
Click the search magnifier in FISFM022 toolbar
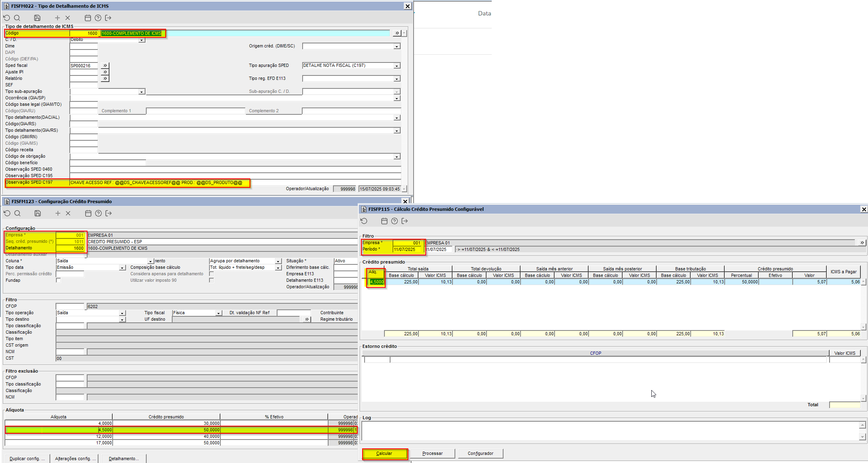click(x=17, y=18)
